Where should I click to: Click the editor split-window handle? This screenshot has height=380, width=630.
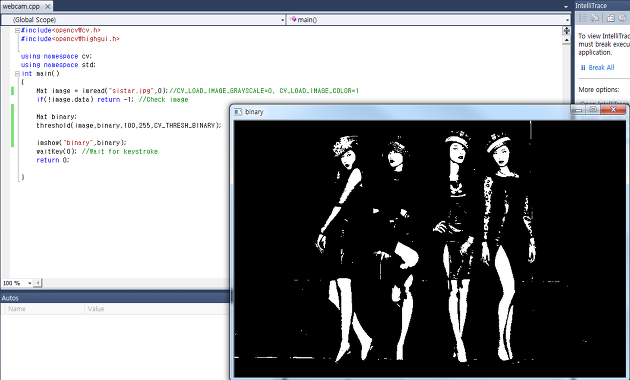click(x=567, y=30)
